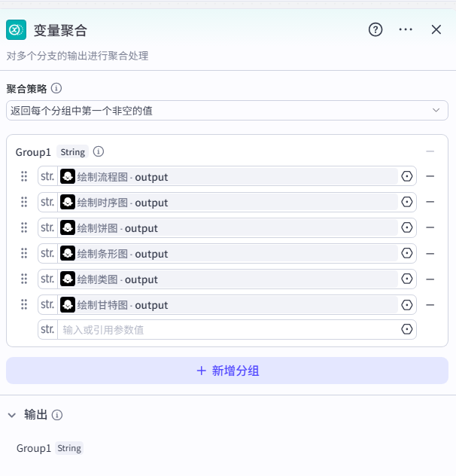Collapse the 输出 section chevron
The width and height of the screenshot is (456, 476).
pos(12,415)
